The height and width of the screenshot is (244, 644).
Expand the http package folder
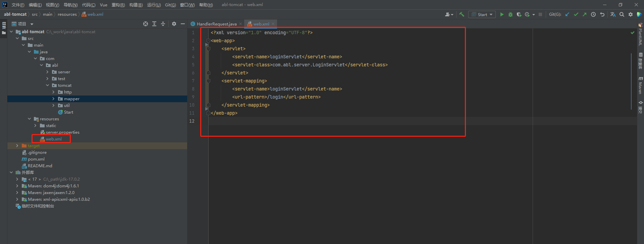(53, 92)
